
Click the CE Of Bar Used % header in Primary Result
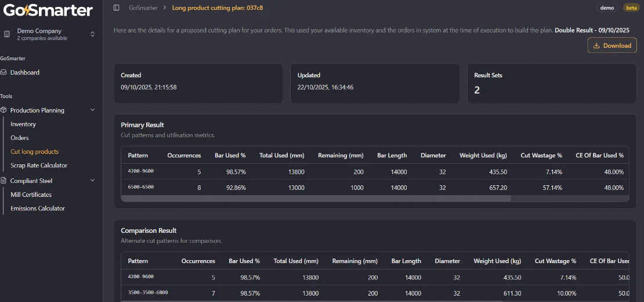point(600,155)
